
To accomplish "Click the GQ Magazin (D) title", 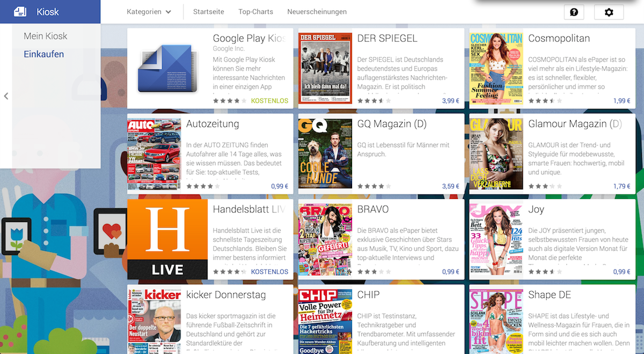I will coord(392,124).
